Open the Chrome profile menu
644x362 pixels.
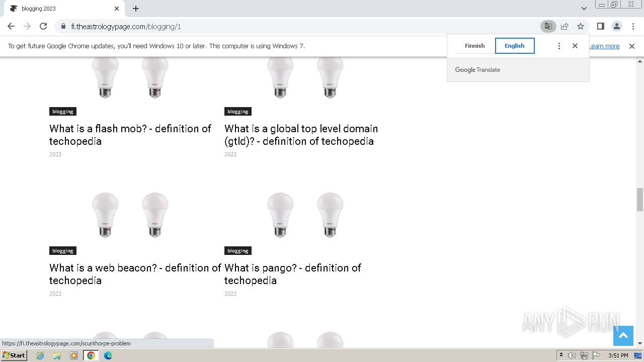click(616, 26)
